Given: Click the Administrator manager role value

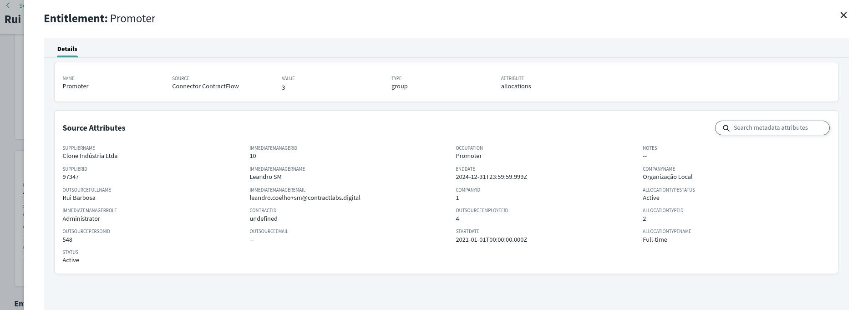Looking at the screenshot, I should click(81, 219).
